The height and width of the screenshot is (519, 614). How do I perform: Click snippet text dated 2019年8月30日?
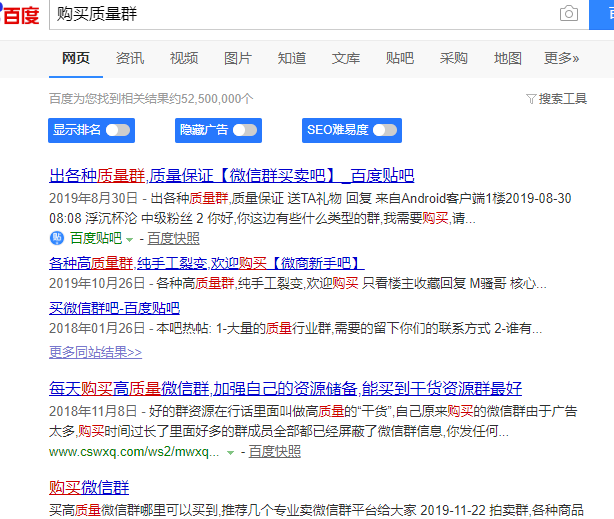(310, 208)
